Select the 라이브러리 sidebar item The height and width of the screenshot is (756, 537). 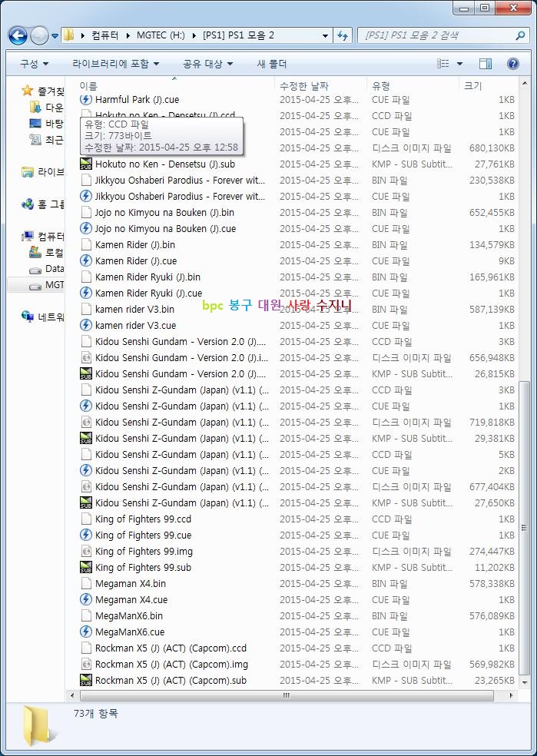point(42,171)
